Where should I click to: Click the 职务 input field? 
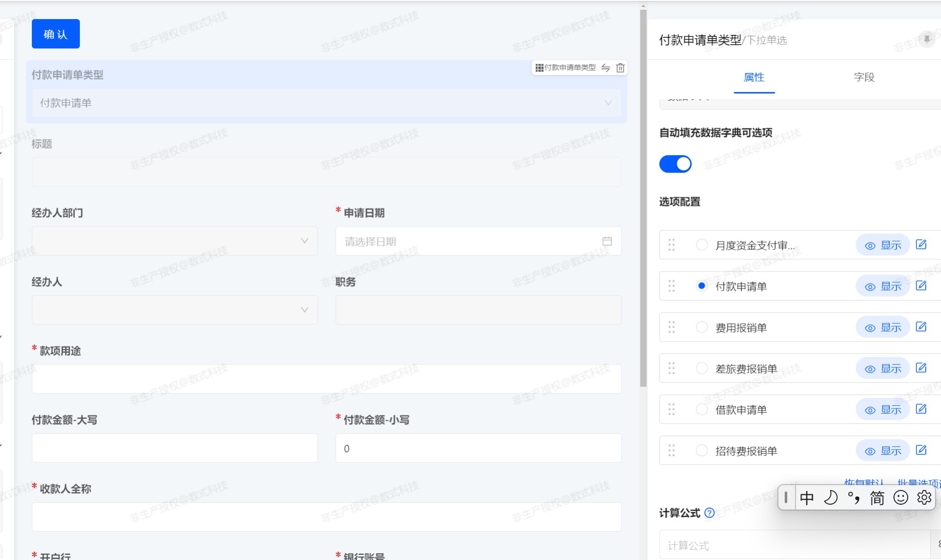[478, 310]
